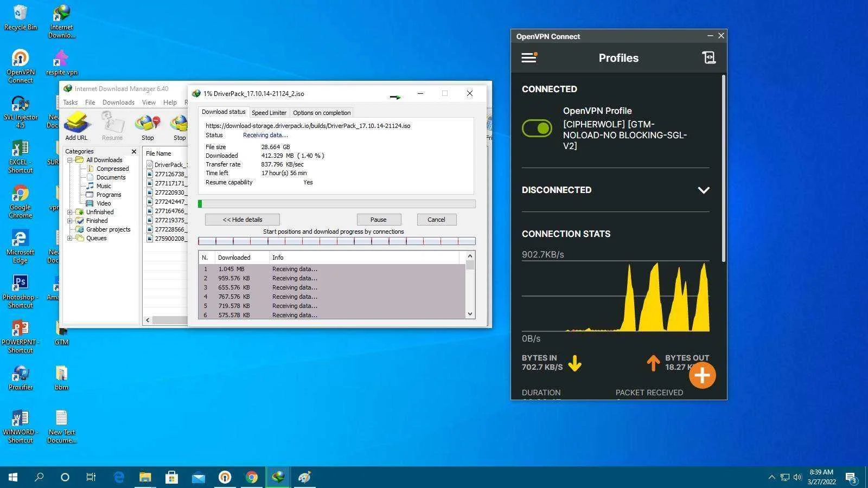This screenshot has height=488, width=868.
Task: Switch to Options on completion tab
Action: (322, 113)
